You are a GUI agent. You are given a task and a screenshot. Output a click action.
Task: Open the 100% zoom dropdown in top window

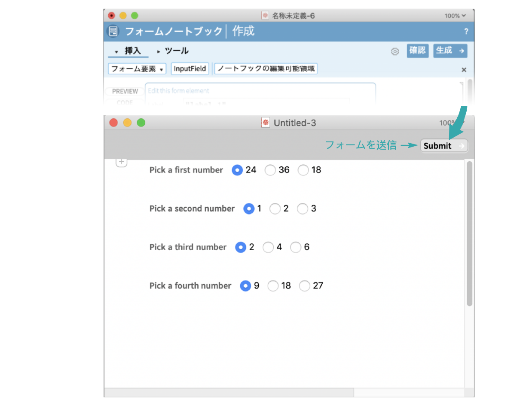click(455, 15)
